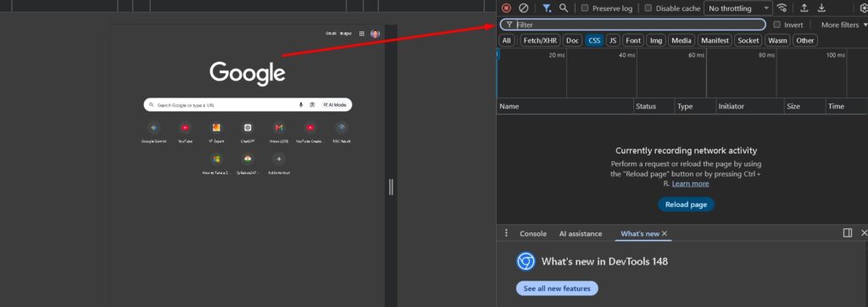This screenshot has height=307, width=868.
Task: Enable the Disable cache checkbox
Action: tap(648, 8)
